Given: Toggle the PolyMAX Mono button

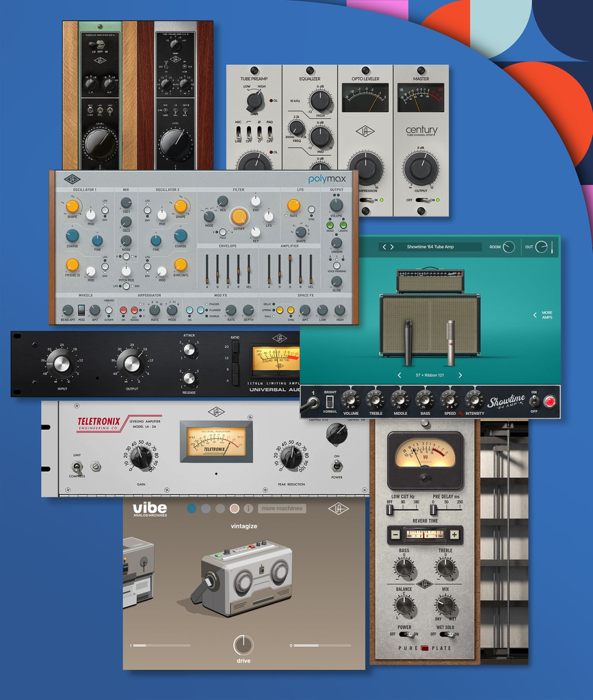Looking at the screenshot, I should [x=330, y=225].
